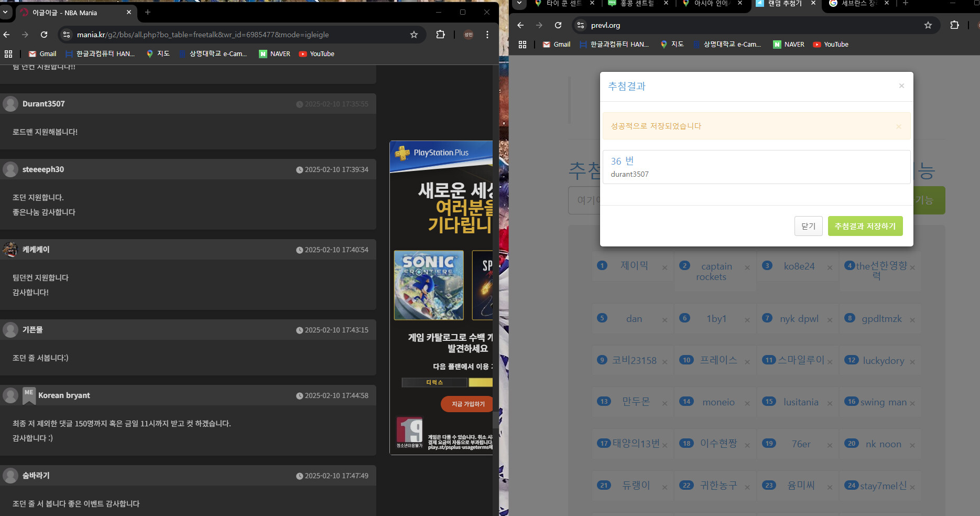Open apps grid in left bookmarks bar
The height and width of the screenshot is (516, 980).
pyautogui.click(x=8, y=54)
